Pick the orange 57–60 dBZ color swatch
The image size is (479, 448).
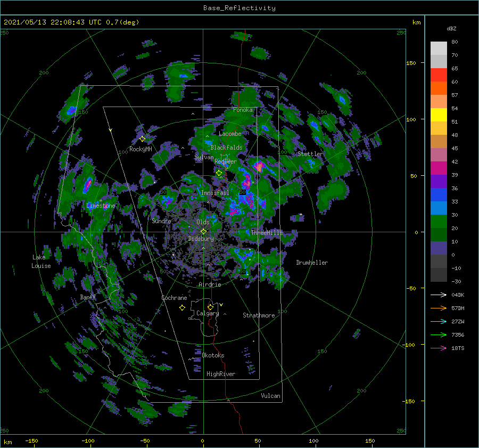pyautogui.click(x=439, y=88)
